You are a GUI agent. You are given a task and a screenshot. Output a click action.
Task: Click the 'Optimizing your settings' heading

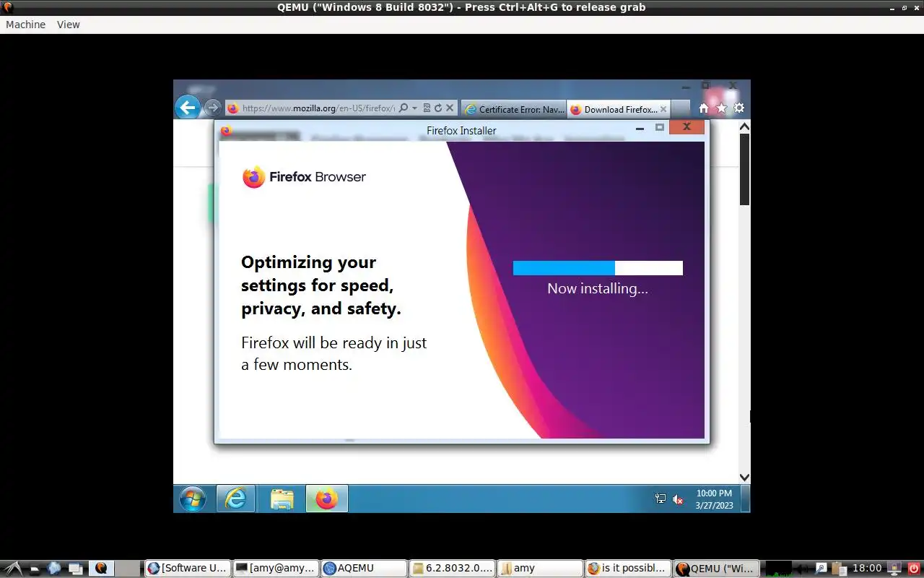coord(321,285)
